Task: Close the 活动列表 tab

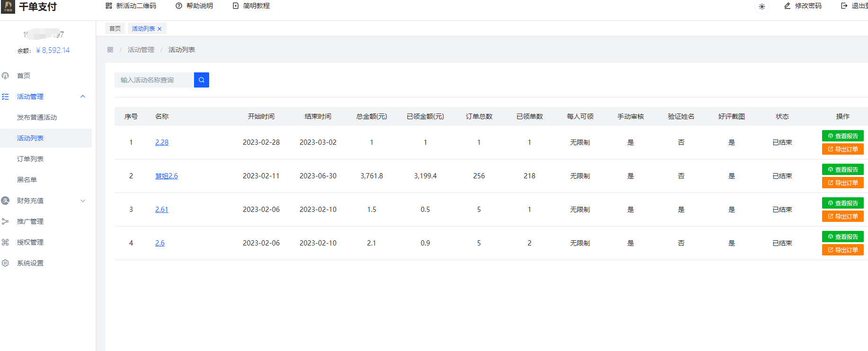Action: [159, 29]
